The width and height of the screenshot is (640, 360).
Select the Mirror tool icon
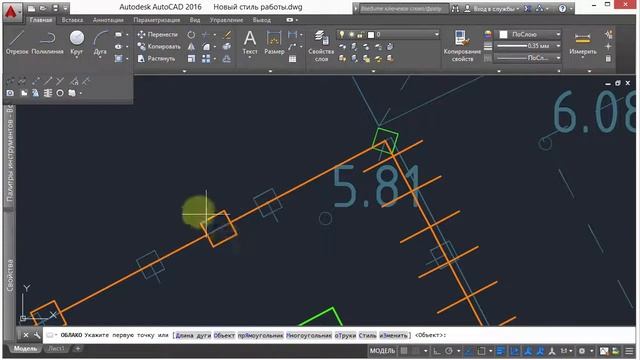point(191,47)
